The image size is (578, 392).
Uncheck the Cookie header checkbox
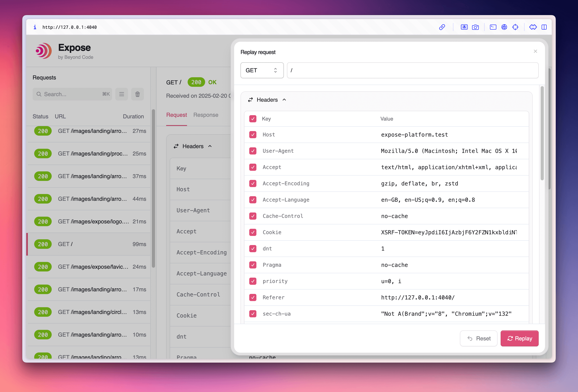pyautogui.click(x=253, y=232)
